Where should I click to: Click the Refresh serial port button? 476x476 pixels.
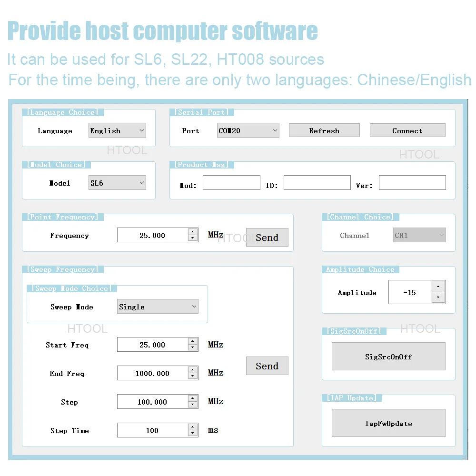(324, 130)
